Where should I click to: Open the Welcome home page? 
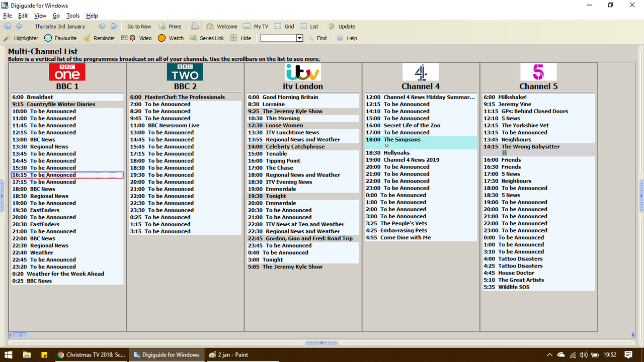coord(222,27)
